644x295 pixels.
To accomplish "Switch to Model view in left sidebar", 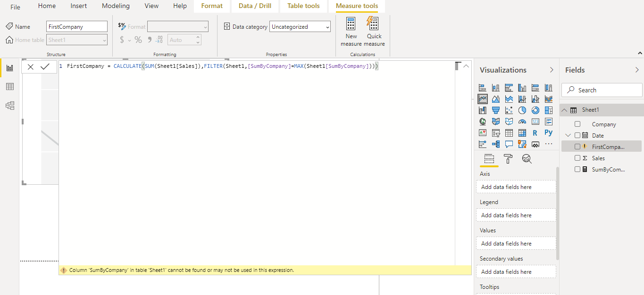I will [x=9, y=106].
